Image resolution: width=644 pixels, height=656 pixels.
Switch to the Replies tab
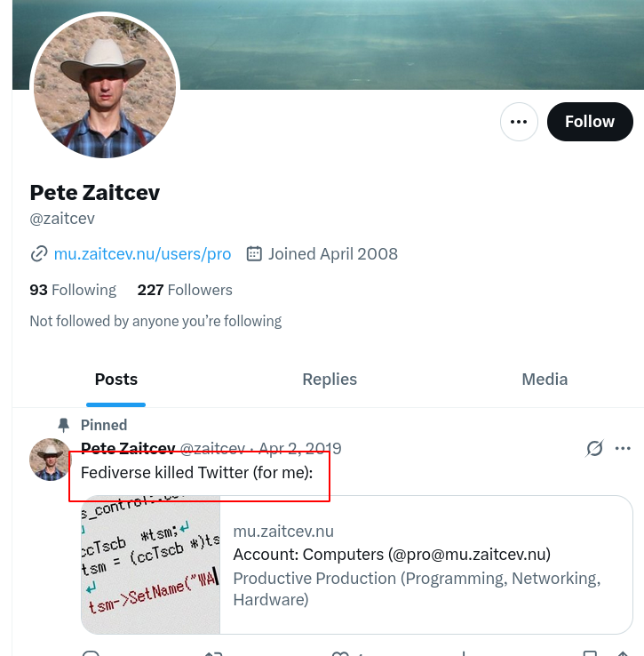coord(330,380)
